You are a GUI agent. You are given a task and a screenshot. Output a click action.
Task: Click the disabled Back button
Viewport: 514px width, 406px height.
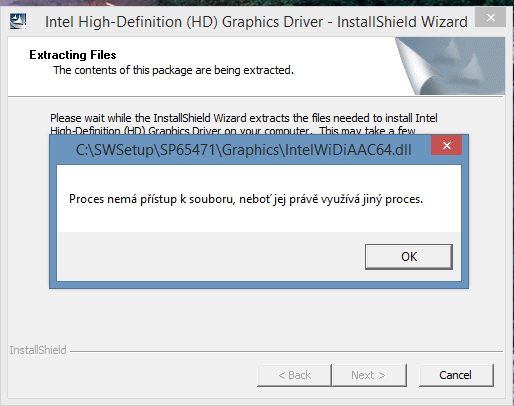click(x=295, y=375)
